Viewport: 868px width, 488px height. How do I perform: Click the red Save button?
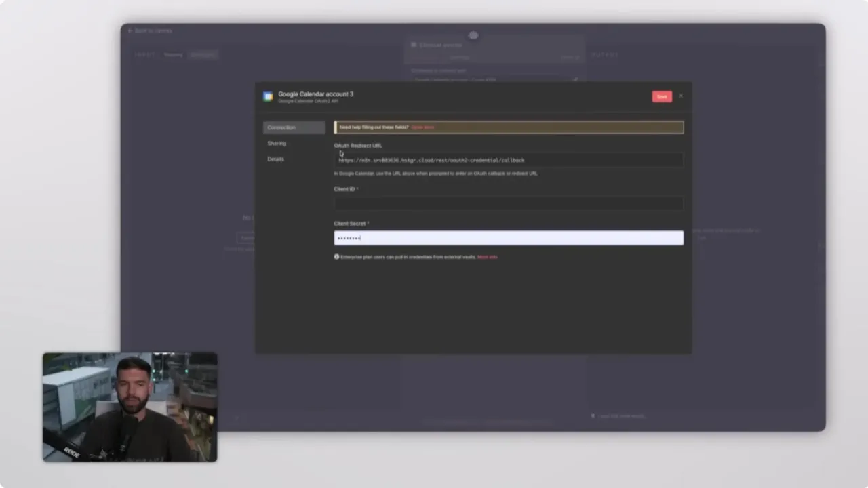click(662, 96)
